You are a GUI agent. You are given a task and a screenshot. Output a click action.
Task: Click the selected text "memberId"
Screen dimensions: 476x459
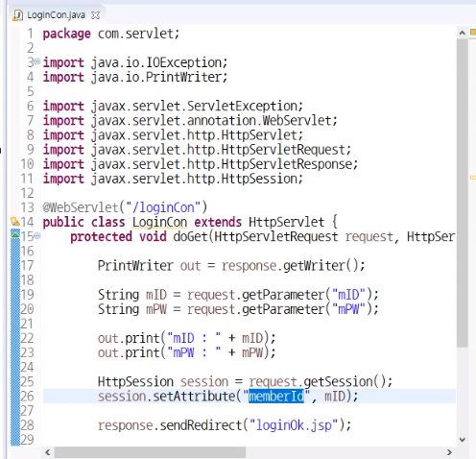276,397
